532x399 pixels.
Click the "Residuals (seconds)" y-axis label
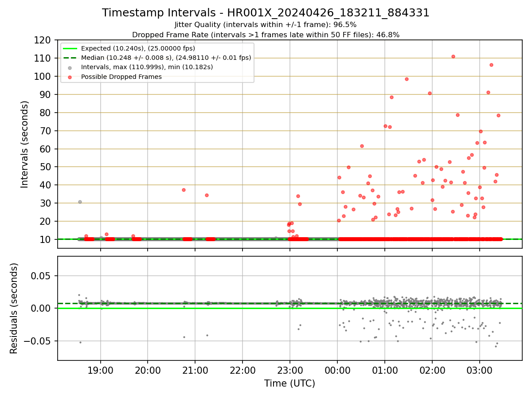[x=14, y=308]
